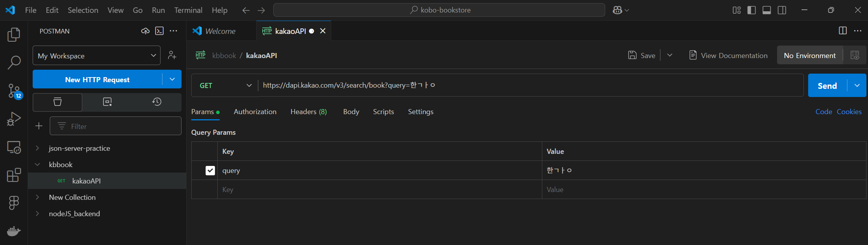
Task: Open the Run and Debug view
Action: click(x=14, y=119)
